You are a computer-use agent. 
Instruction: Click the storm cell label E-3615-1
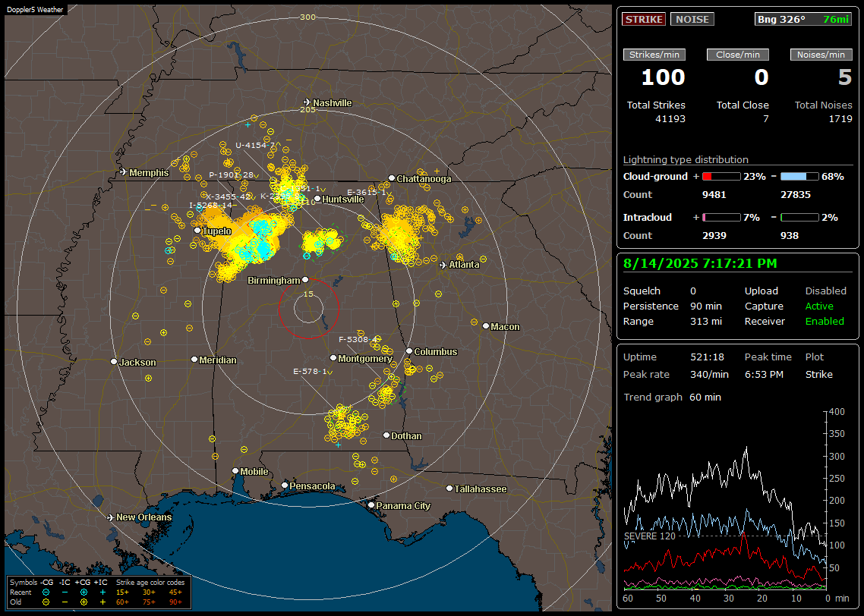pos(367,193)
